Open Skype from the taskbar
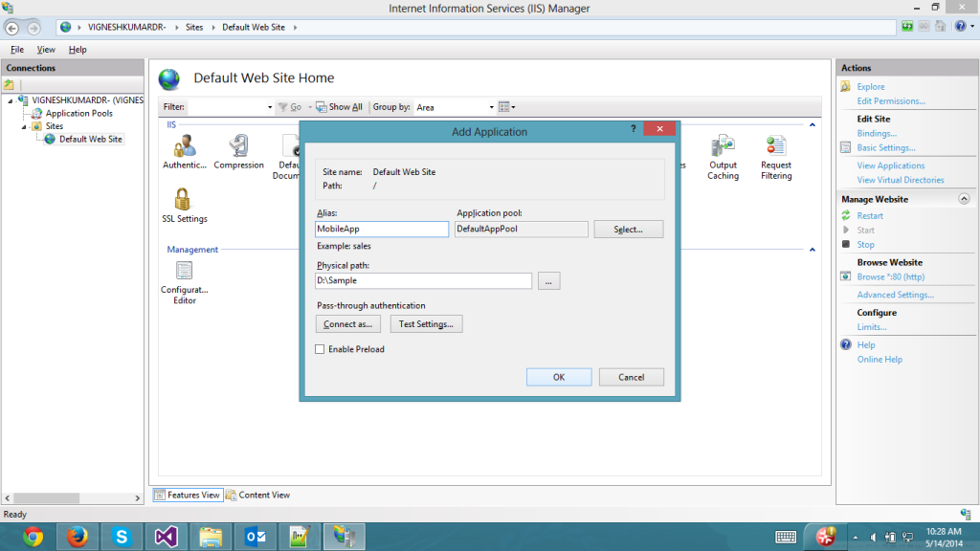This screenshot has width=980, height=551. point(122,537)
